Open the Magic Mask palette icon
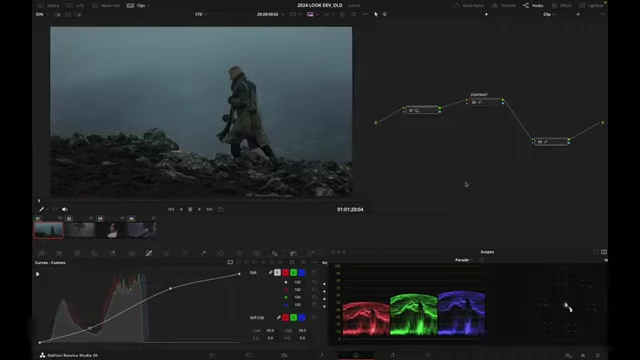This screenshot has width=640, height=360. point(257,253)
